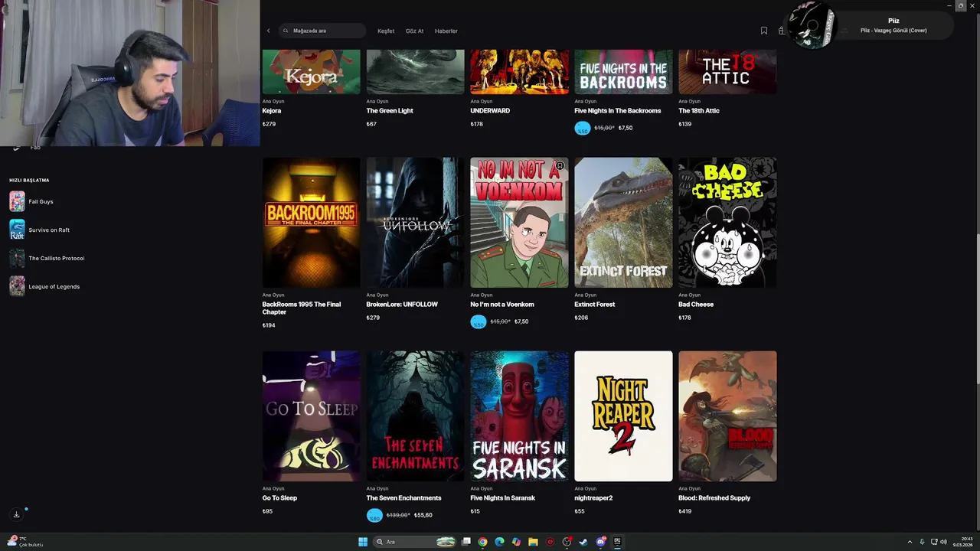Open Night Reaper 2 cover image
The height and width of the screenshot is (551, 980).
point(623,416)
